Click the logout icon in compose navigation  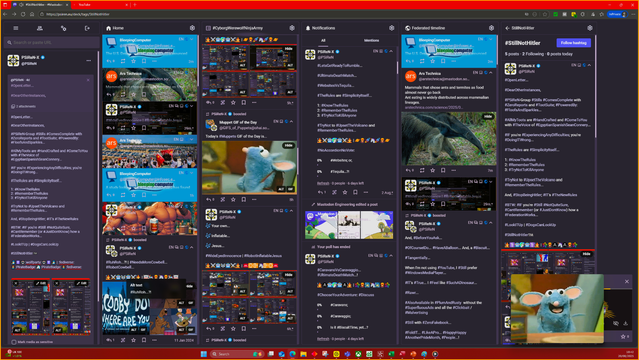click(87, 28)
